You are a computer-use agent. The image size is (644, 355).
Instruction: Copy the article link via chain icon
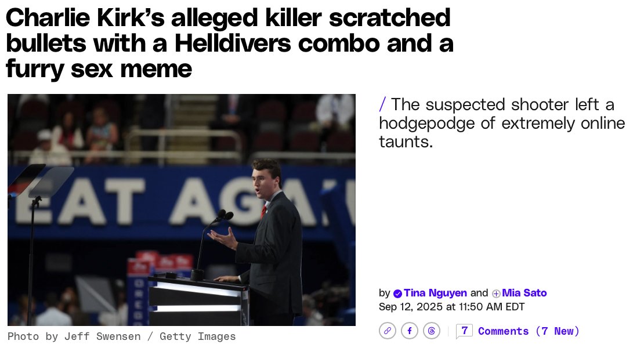tap(388, 331)
